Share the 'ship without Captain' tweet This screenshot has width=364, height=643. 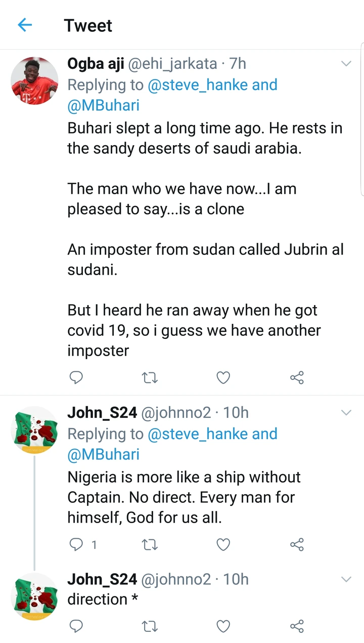tap(297, 544)
